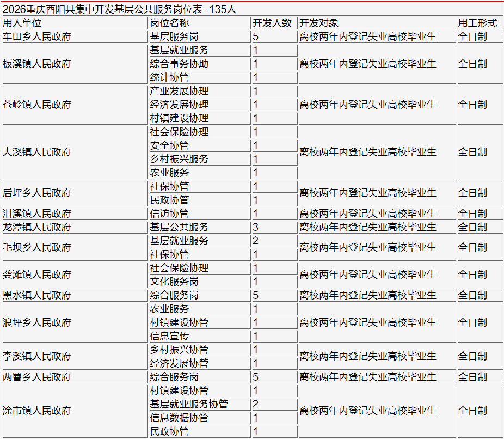Click the 信访协管 position cell

(200, 213)
